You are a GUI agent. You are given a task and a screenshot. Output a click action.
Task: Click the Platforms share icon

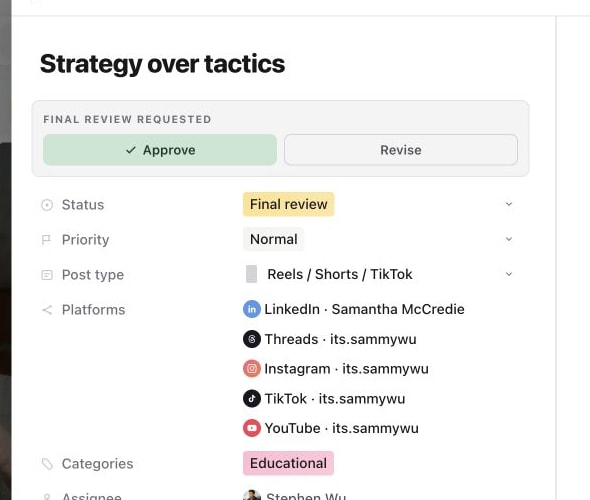coord(47,310)
